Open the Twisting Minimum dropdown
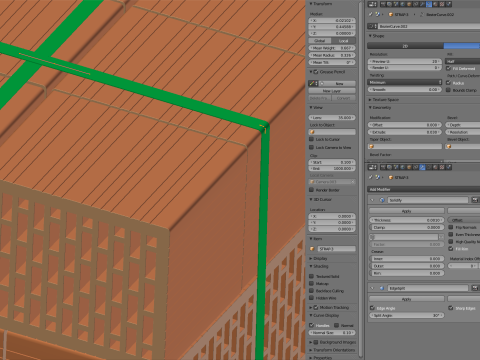 point(405,82)
